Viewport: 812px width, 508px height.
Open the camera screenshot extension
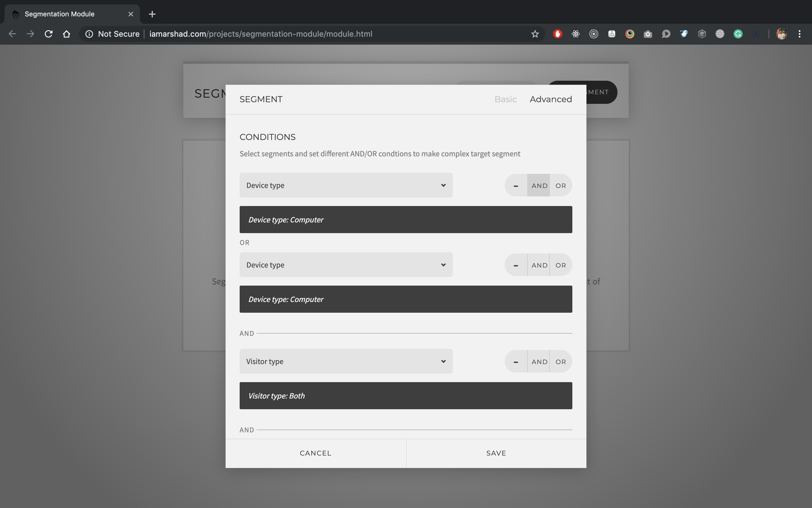(648, 34)
